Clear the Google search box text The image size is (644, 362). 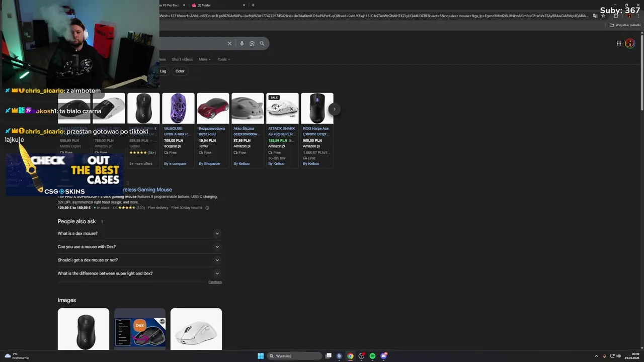click(229, 43)
